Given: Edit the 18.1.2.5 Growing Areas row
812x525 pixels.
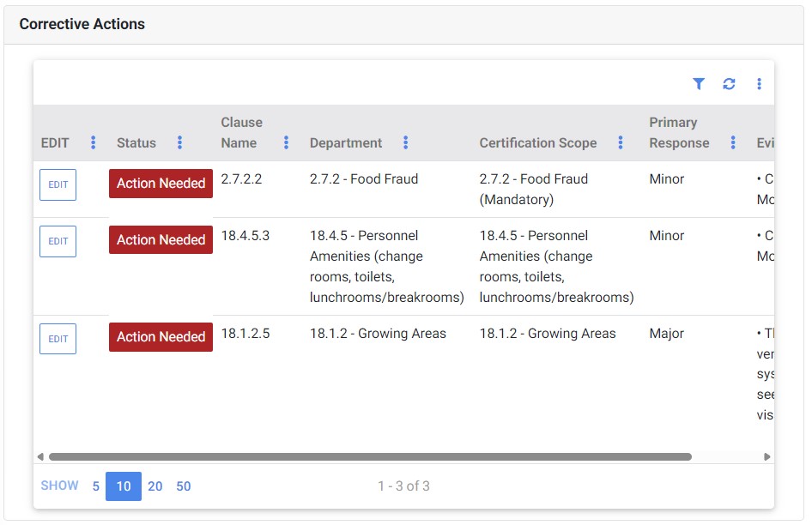Looking at the screenshot, I should pyautogui.click(x=58, y=339).
